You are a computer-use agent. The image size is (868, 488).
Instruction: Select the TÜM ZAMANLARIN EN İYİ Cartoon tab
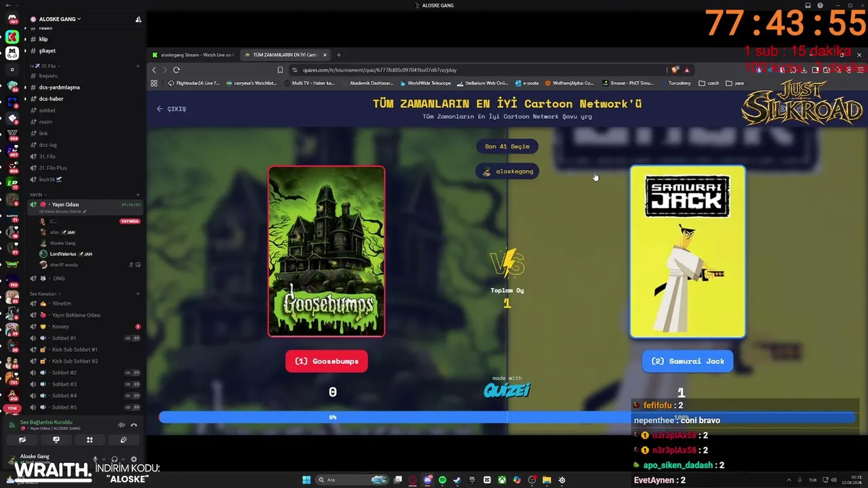pyautogui.click(x=285, y=55)
